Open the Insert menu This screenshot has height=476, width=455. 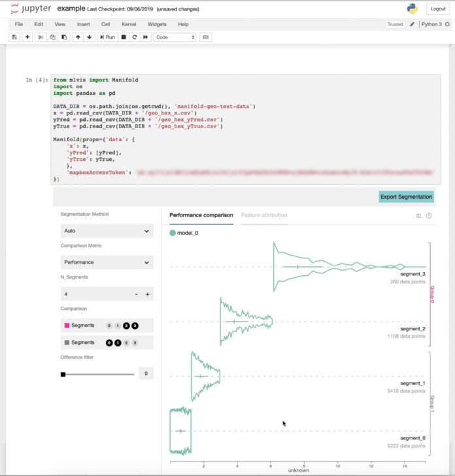[83, 24]
